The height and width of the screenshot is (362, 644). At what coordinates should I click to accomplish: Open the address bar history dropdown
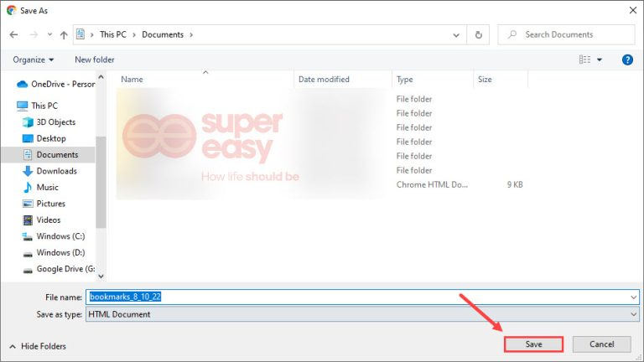click(x=456, y=35)
